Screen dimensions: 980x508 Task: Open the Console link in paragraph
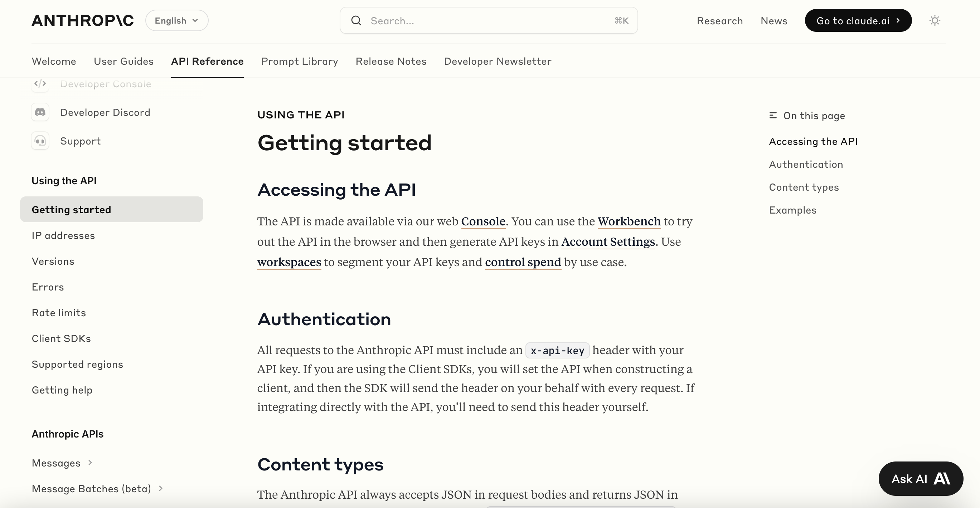(x=483, y=221)
